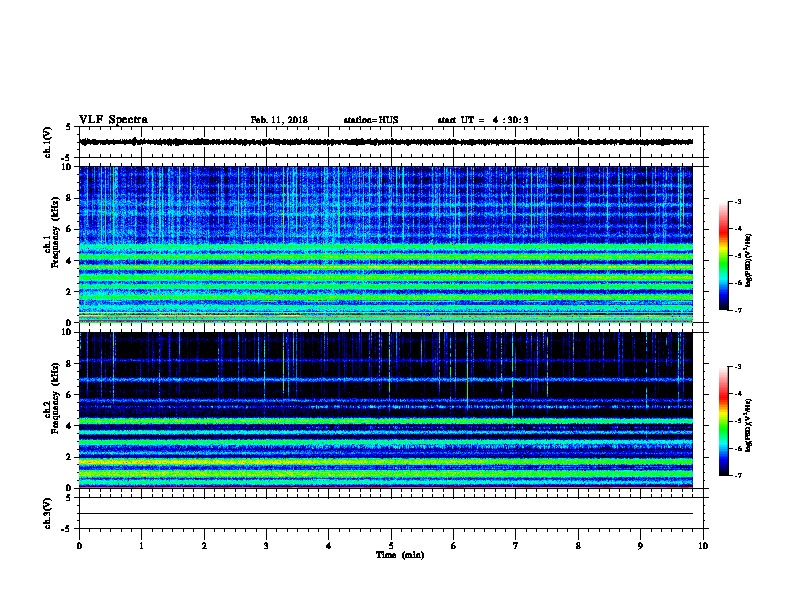Viewport: 792px width, 612px height.
Task: Click time axis tick label "0"
Action: click(x=79, y=546)
